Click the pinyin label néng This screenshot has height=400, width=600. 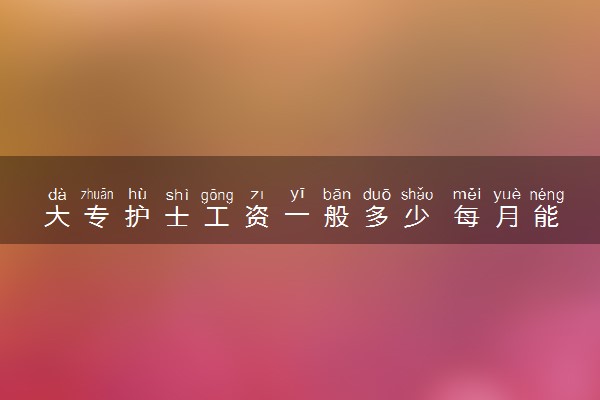(x=547, y=195)
